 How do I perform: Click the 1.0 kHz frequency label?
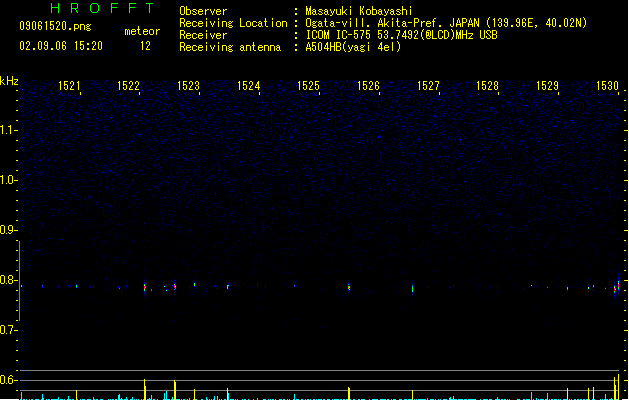(8, 180)
